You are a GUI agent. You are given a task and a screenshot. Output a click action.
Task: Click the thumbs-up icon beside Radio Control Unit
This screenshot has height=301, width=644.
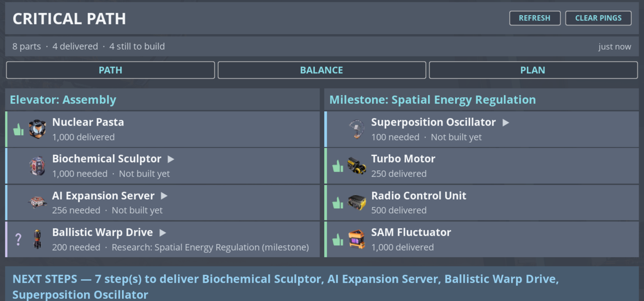tap(338, 203)
